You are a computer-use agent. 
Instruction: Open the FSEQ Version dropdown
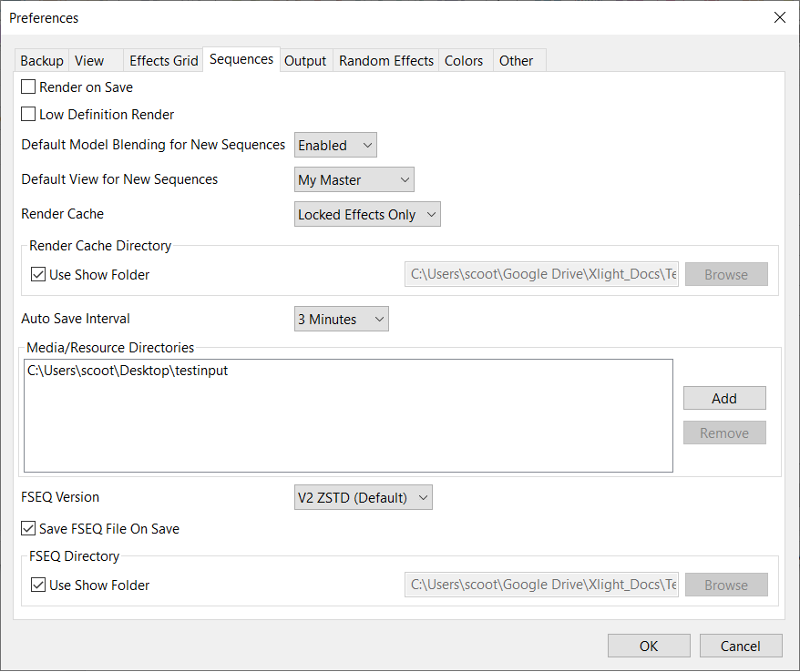[364, 497]
